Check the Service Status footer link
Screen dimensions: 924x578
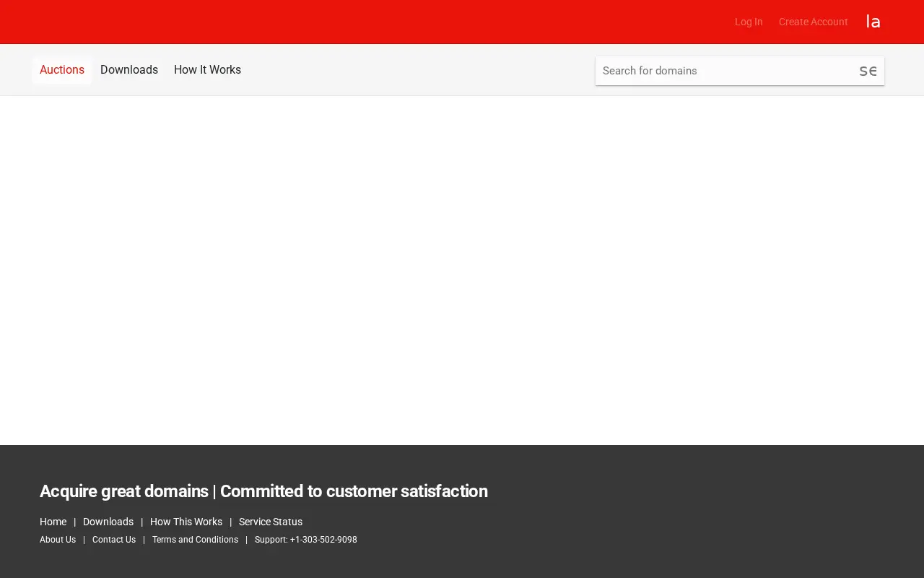(x=271, y=522)
